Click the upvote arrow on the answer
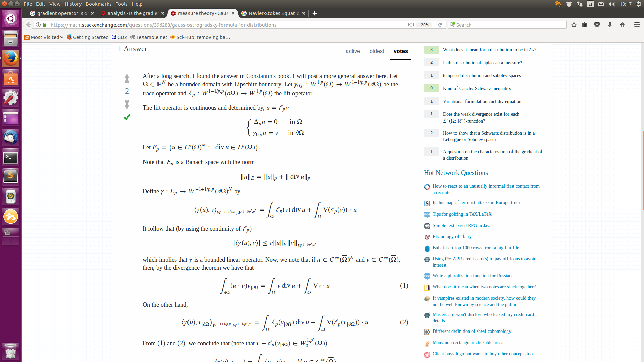The height and width of the screenshot is (362, 644). [x=127, y=79]
